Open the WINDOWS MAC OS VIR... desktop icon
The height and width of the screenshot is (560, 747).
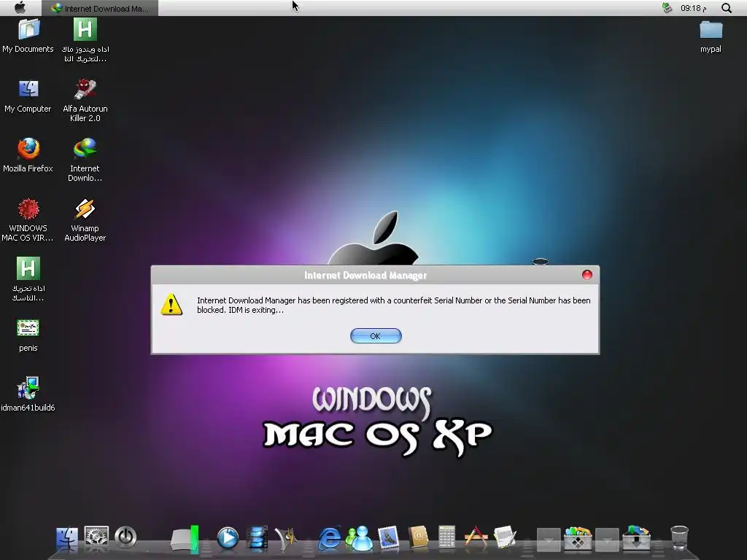click(x=28, y=219)
